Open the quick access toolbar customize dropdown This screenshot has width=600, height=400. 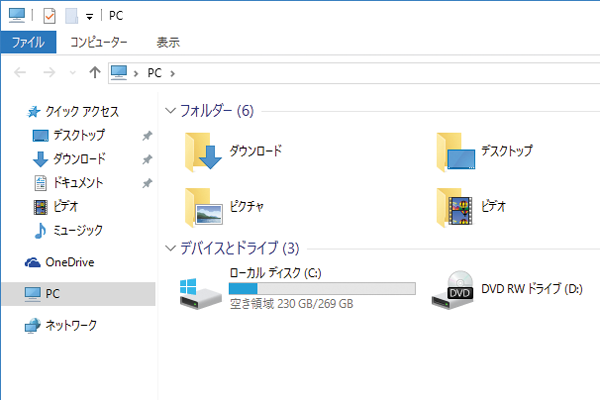pos(89,17)
